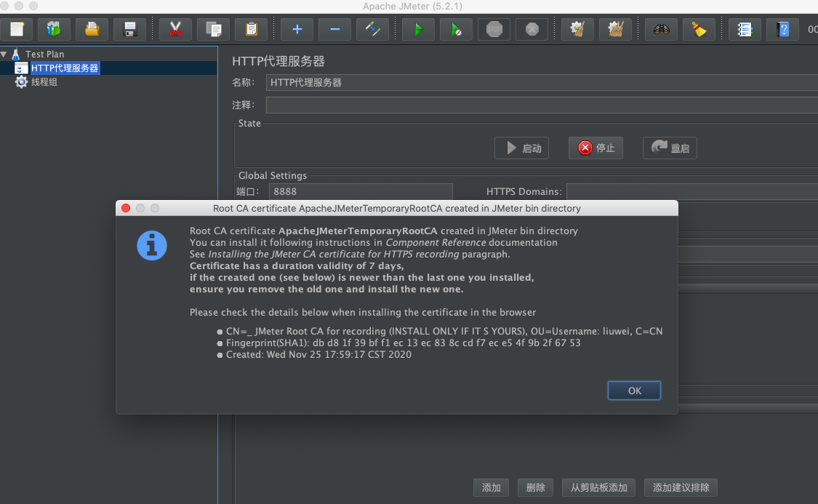Viewport: 818px width, 504px height.
Task: Click the 重启 restart button
Action: click(670, 148)
